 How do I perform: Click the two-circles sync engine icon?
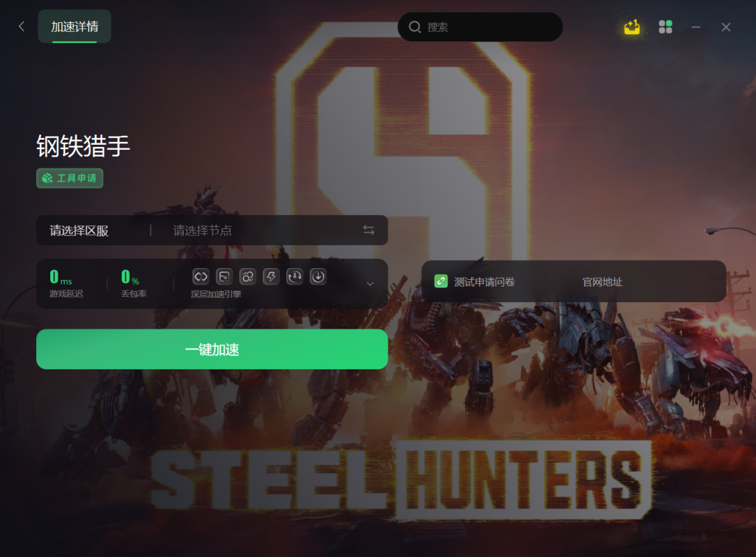pos(248,277)
